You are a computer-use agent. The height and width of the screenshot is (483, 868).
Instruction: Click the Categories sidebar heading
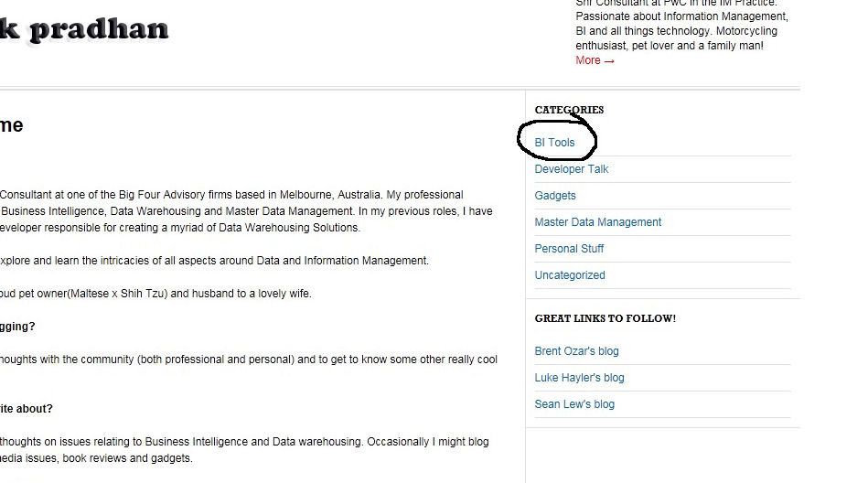pyautogui.click(x=569, y=110)
